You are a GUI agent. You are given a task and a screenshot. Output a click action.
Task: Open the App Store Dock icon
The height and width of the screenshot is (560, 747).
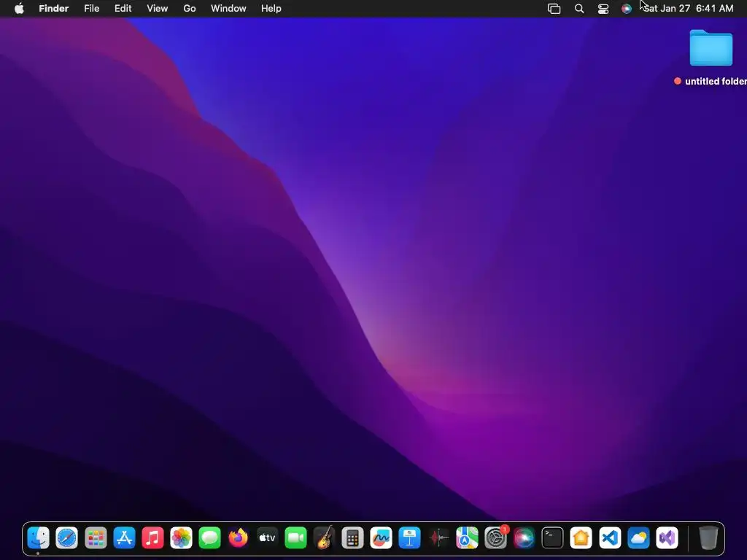coord(124,538)
